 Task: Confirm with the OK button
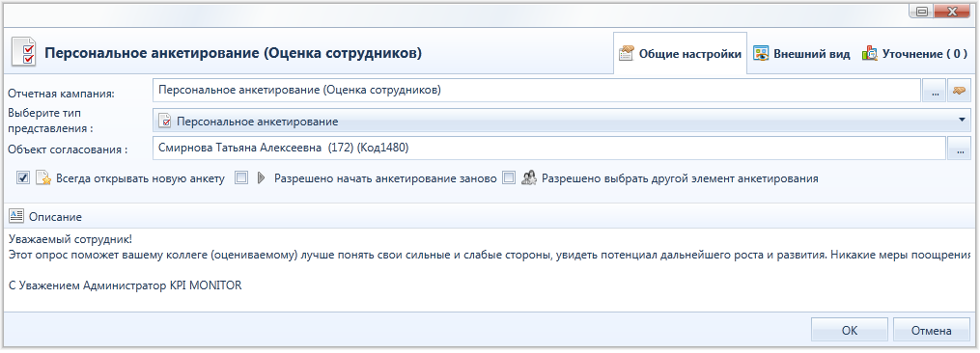pos(850,331)
